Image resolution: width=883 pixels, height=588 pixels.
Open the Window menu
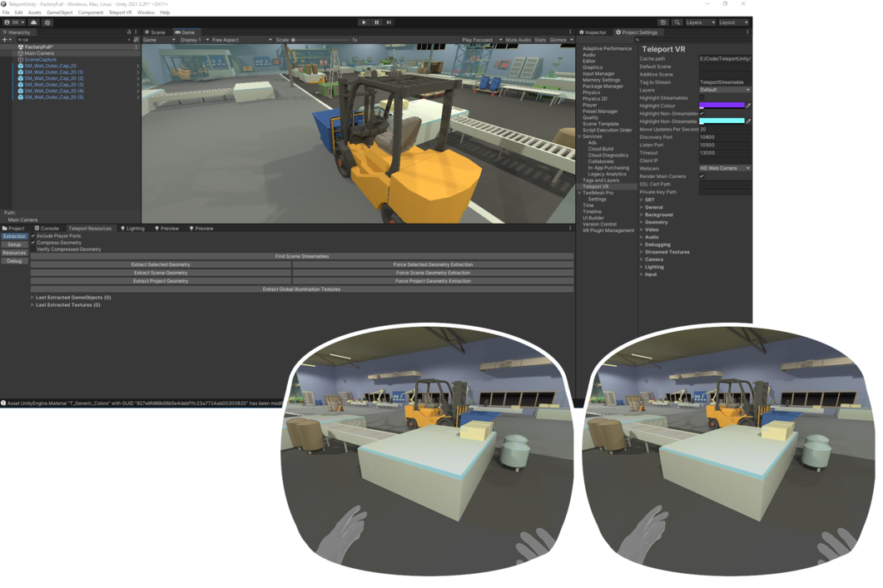[x=146, y=12]
